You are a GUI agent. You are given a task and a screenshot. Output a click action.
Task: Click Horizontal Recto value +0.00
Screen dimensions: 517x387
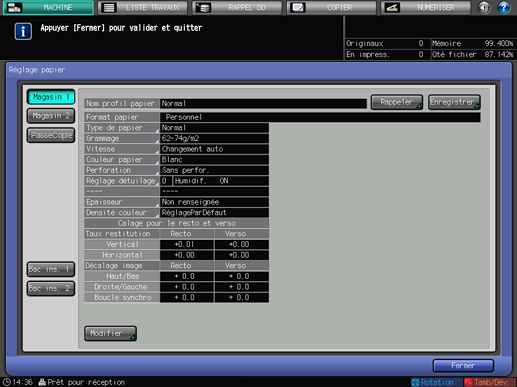point(187,255)
